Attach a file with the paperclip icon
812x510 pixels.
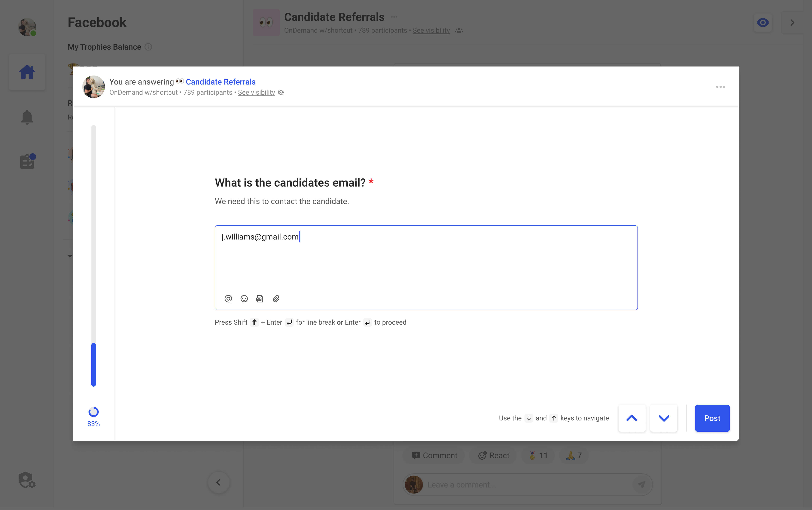click(276, 299)
